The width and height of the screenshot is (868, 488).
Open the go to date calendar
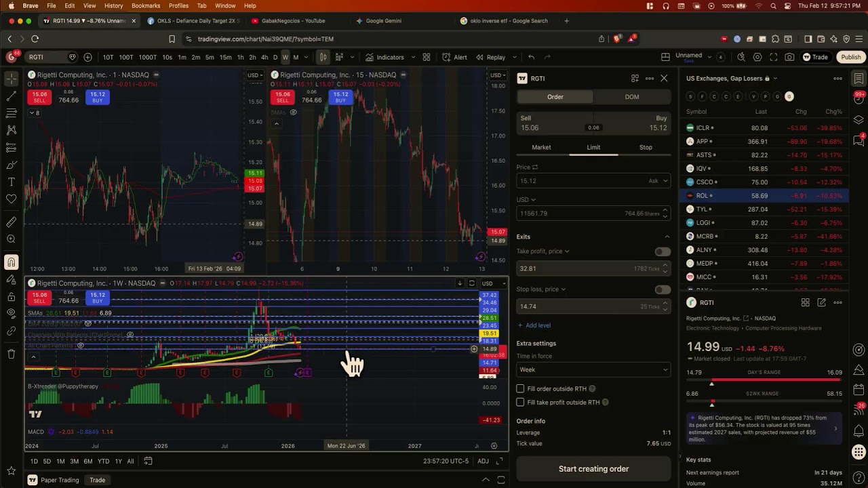click(148, 462)
